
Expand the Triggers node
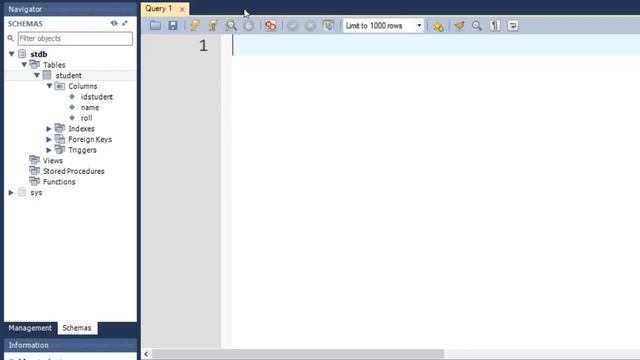coord(49,150)
